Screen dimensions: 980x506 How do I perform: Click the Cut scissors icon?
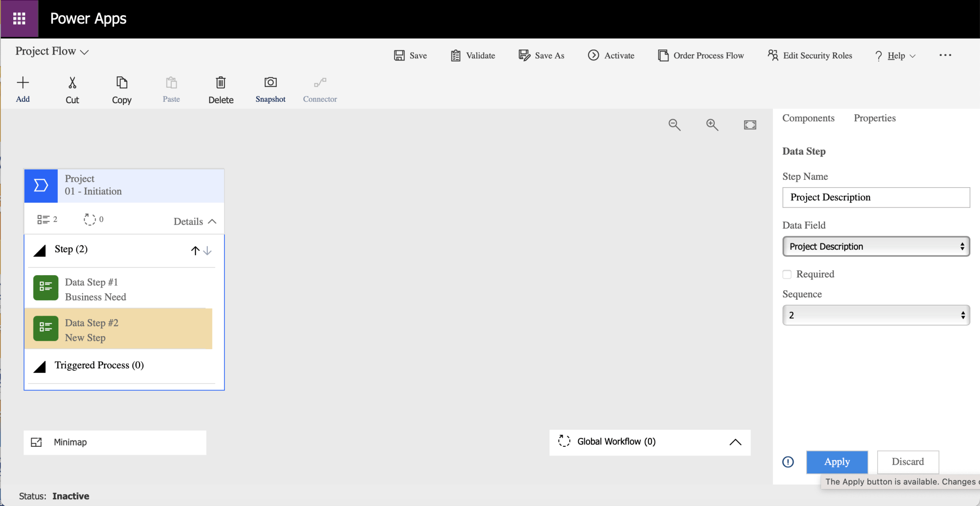click(x=72, y=83)
